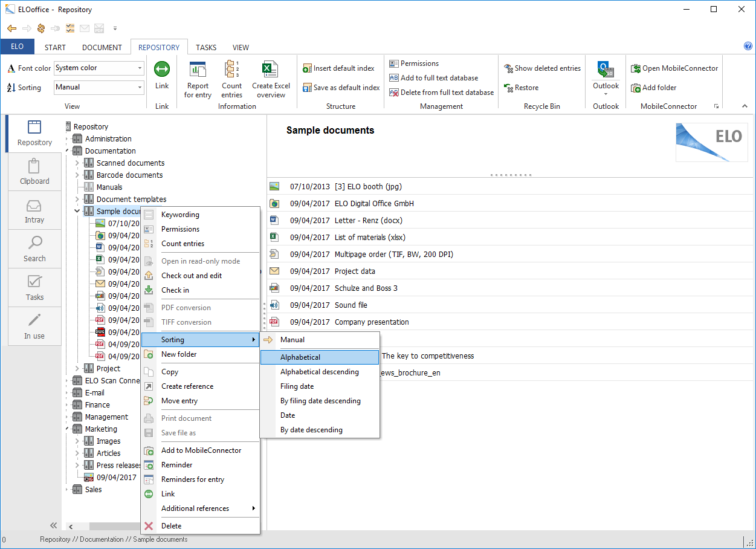Click Move entry in context menu
This screenshot has height=549, width=756.
click(200, 401)
